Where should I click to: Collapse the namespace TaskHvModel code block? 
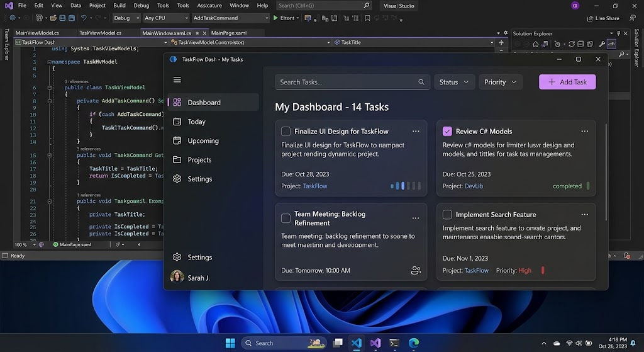coord(49,62)
